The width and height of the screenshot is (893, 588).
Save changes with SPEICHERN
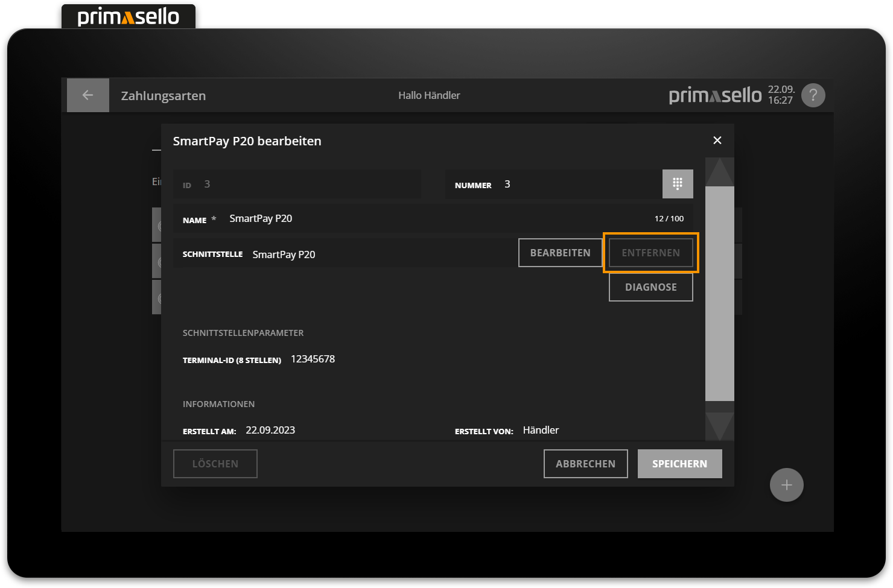click(x=679, y=463)
